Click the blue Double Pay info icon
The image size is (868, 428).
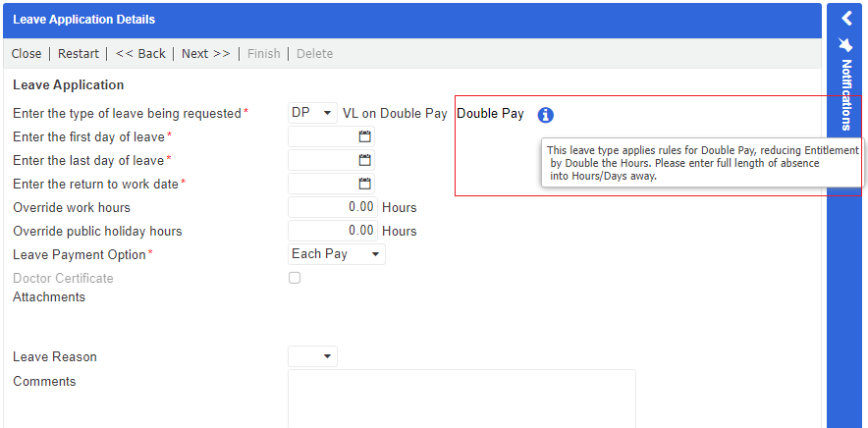[546, 115]
